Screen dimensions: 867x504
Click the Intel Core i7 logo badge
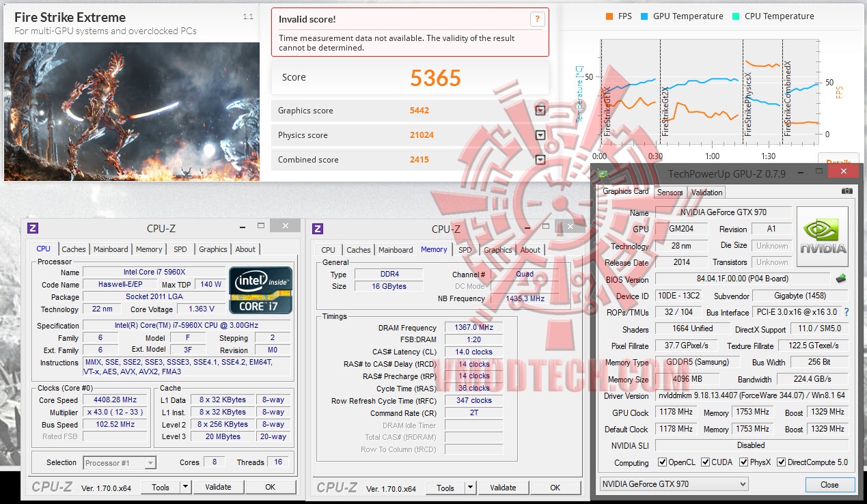(x=260, y=290)
